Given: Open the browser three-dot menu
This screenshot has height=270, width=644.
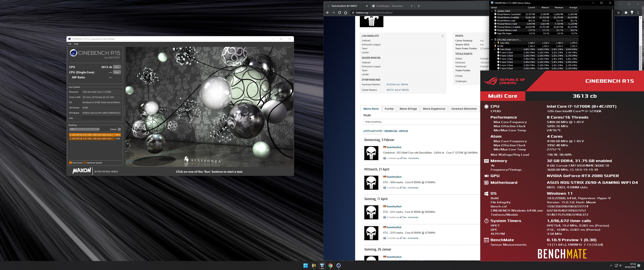Looking at the screenshot, I should (638, 13).
